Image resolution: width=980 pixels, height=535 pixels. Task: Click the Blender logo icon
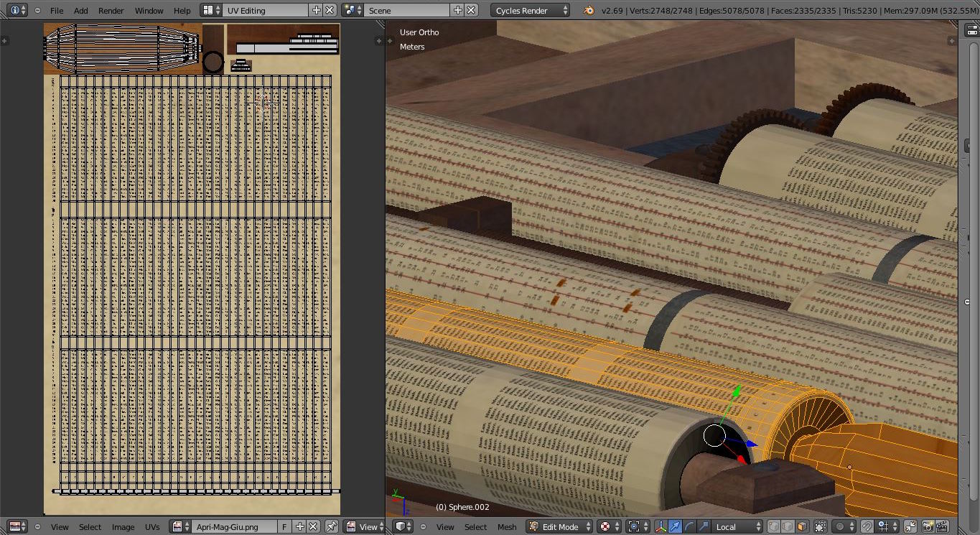[589, 10]
